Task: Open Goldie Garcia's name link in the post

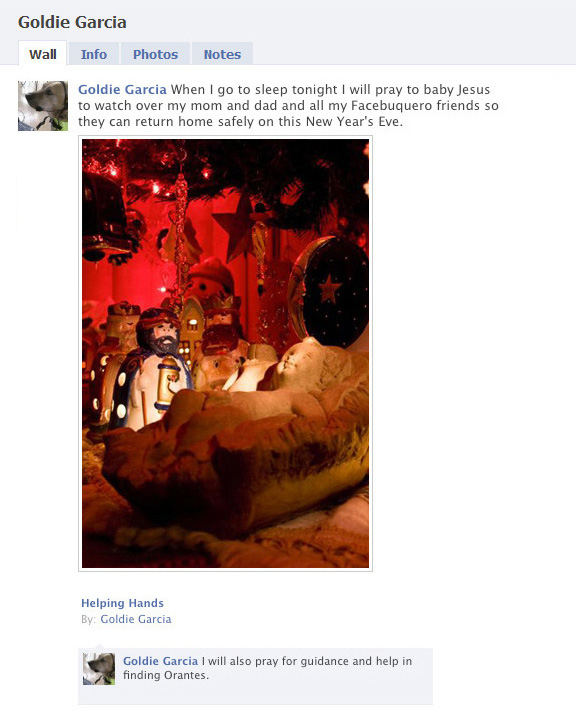Action: click(x=122, y=89)
